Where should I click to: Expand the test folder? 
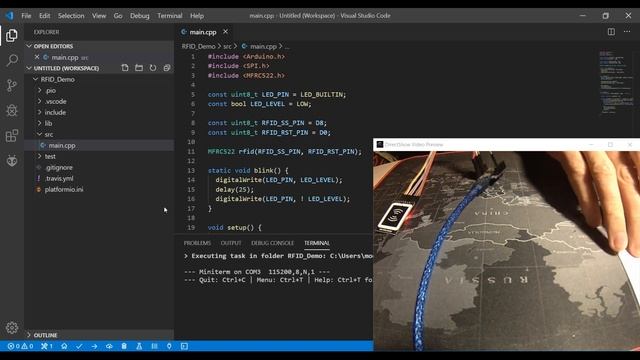(x=99, y=156)
